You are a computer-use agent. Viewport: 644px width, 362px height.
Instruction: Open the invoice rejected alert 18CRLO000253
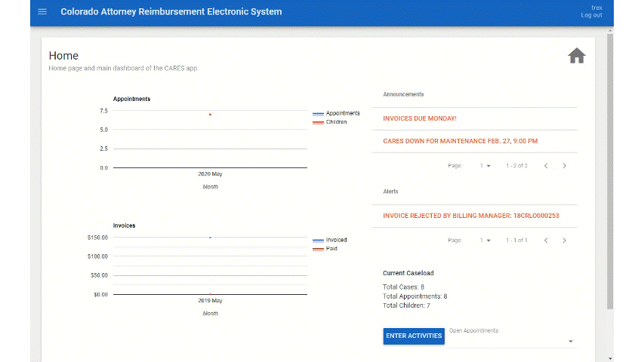[470, 216]
